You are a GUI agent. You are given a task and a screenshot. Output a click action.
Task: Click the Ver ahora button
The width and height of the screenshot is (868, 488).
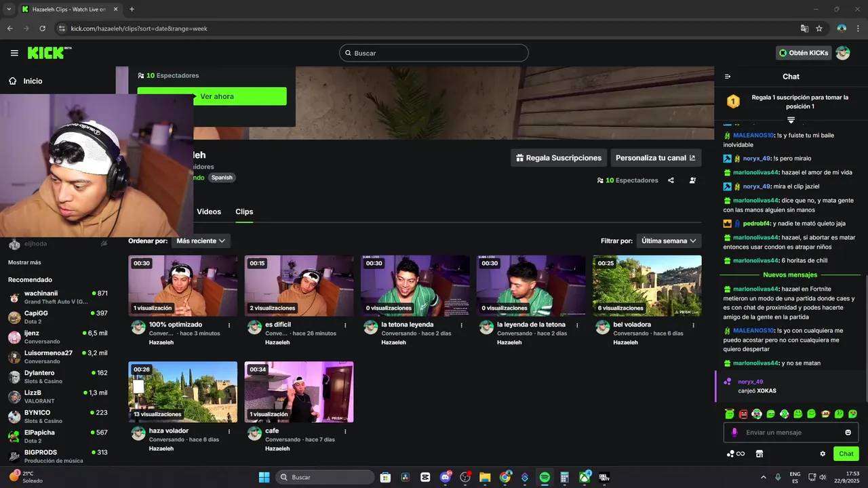212,96
